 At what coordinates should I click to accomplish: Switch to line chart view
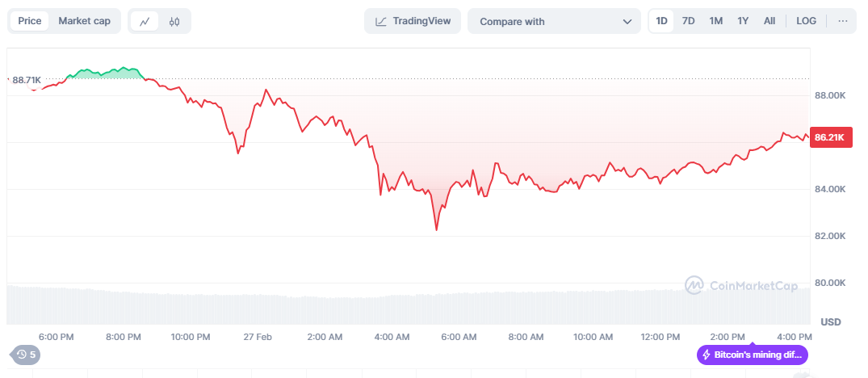145,22
